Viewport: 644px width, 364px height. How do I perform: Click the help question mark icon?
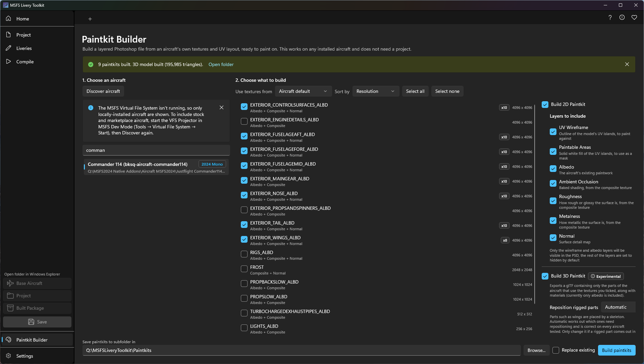click(x=610, y=17)
